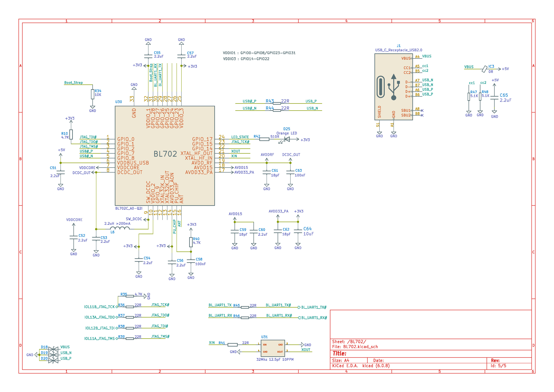This screenshot has height=392, width=554.
Task: Select the D25 orange LED symbol
Action: tap(287, 139)
